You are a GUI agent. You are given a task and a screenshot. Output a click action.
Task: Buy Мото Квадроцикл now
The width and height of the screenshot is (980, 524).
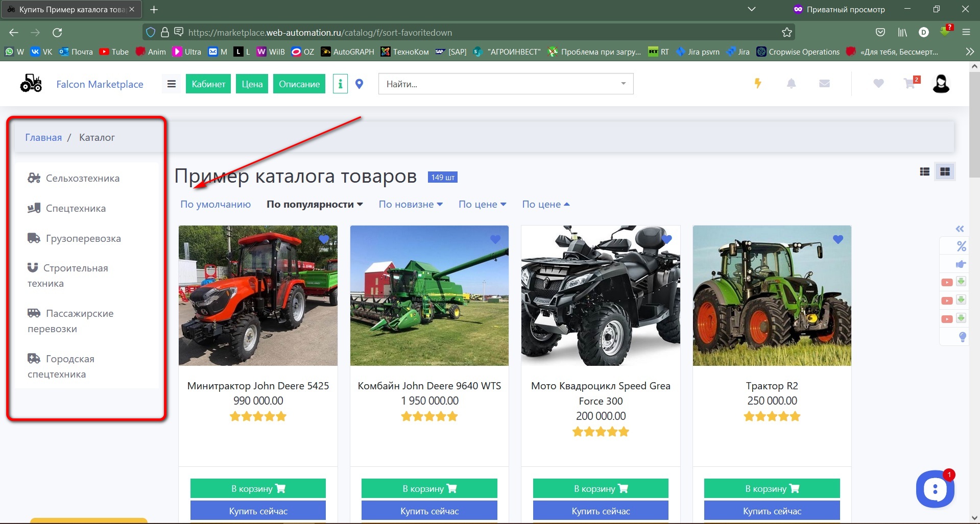click(x=601, y=511)
